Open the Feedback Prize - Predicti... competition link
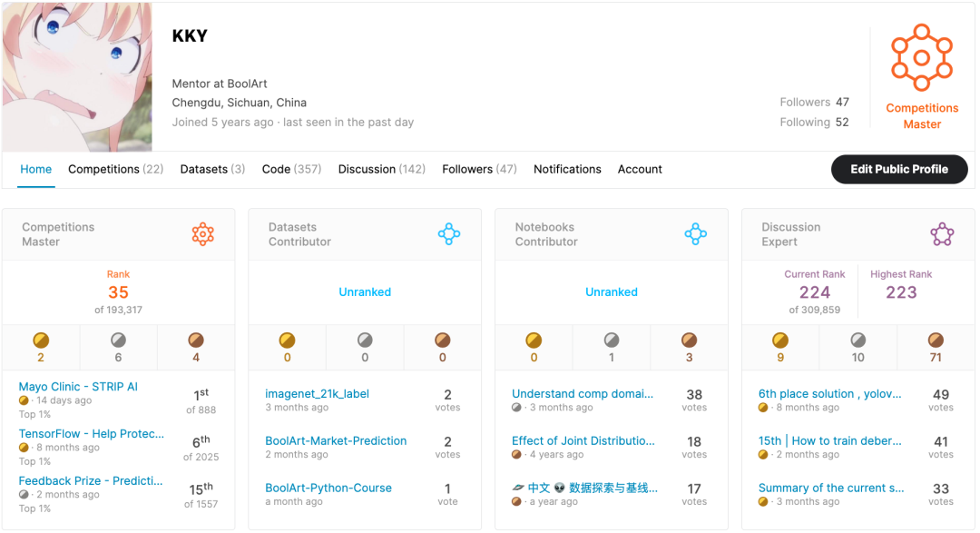The height and width of the screenshot is (533, 980). pyautogui.click(x=91, y=480)
